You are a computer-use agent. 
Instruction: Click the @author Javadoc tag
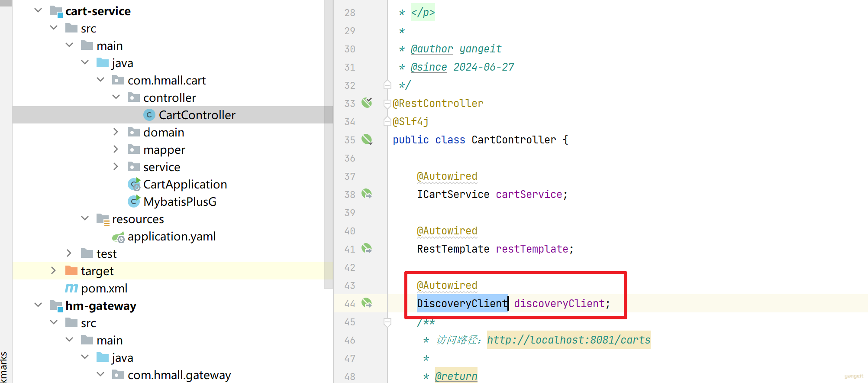[432, 49]
